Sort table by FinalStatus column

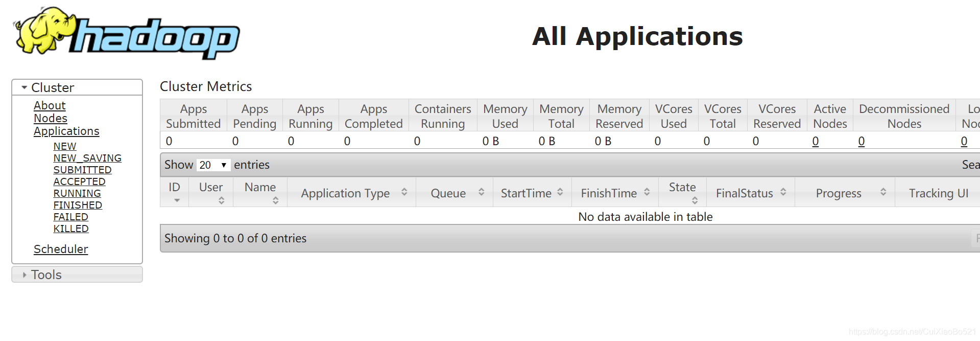coord(751,192)
